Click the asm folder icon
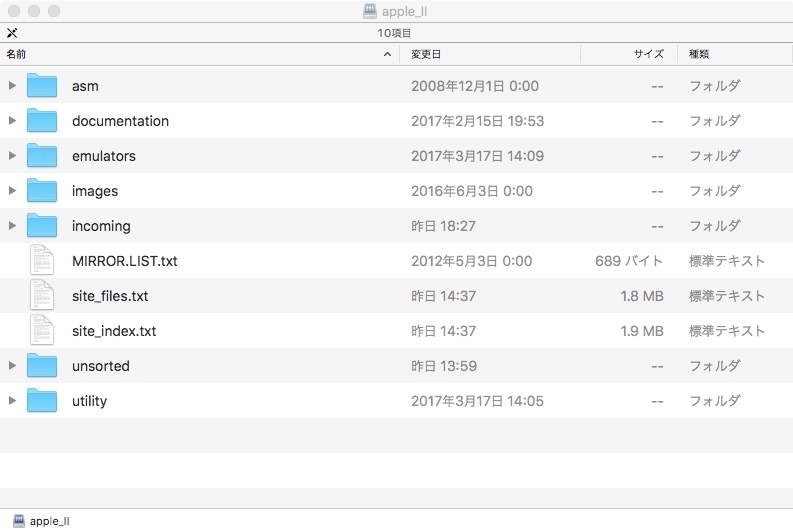The height and width of the screenshot is (532, 793). click(x=42, y=86)
